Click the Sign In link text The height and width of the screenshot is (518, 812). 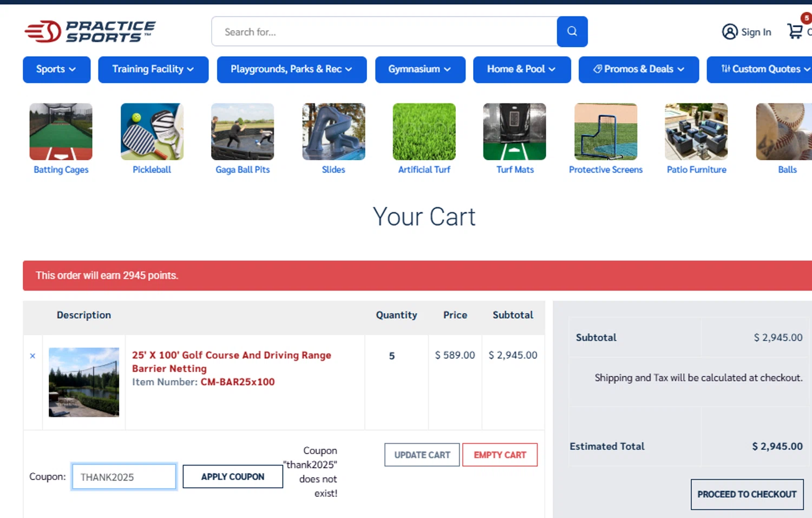click(756, 32)
